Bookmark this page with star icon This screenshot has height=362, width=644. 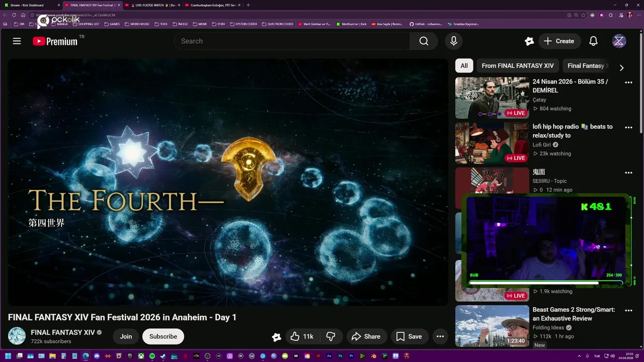(x=584, y=15)
